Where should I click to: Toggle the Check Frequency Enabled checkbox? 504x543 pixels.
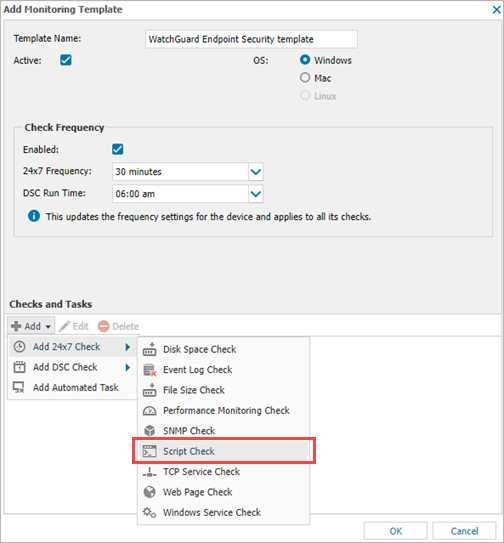(x=118, y=149)
